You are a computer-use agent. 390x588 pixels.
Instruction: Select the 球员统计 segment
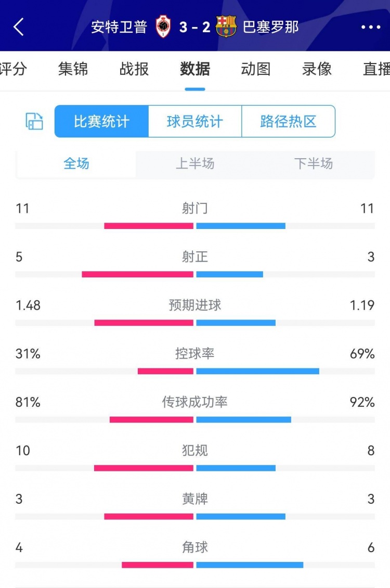coord(195,122)
